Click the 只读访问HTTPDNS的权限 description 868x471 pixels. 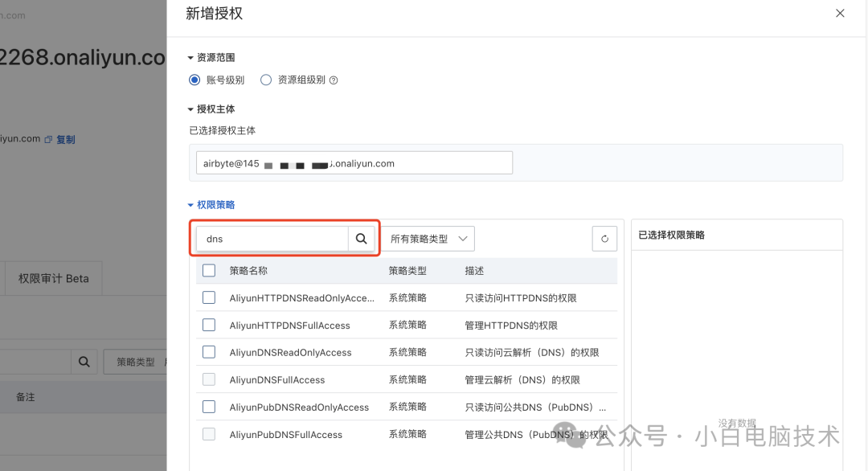pos(521,298)
